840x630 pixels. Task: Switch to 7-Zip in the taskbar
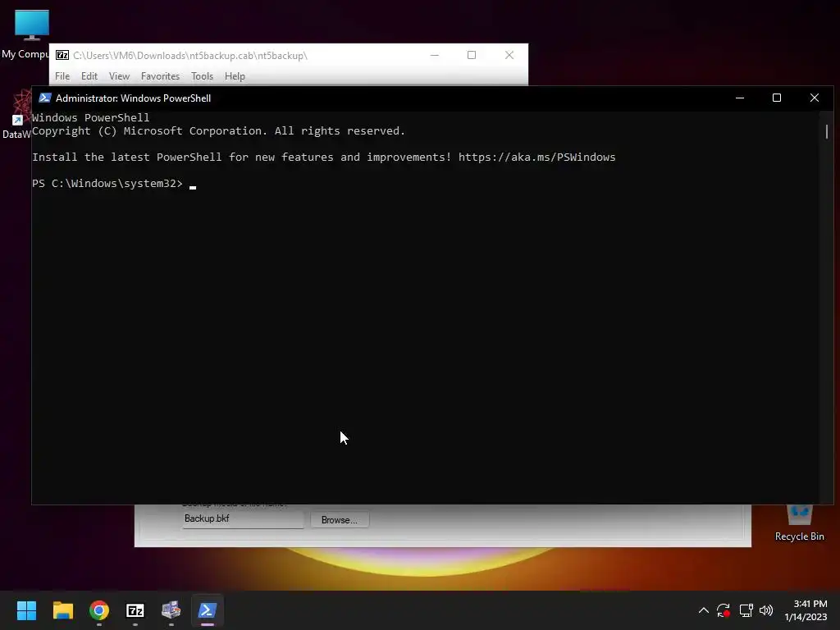click(135, 610)
